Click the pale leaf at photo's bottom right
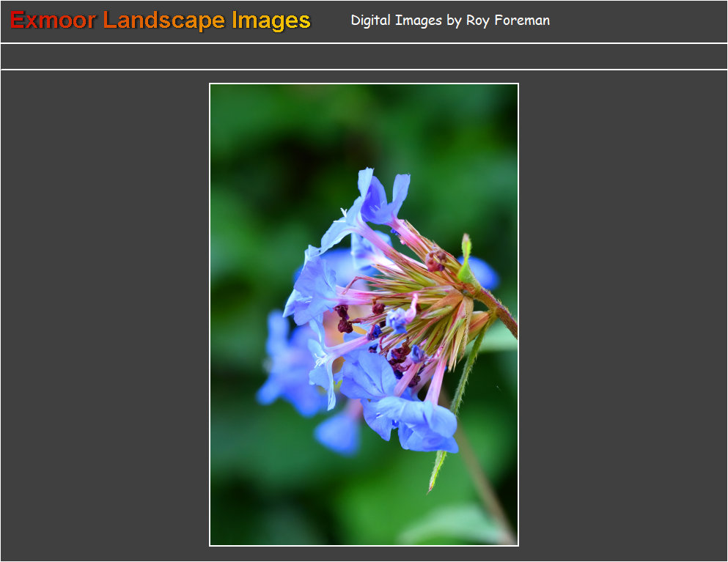The height and width of the screenshot is (562, 728). point(455,524)
